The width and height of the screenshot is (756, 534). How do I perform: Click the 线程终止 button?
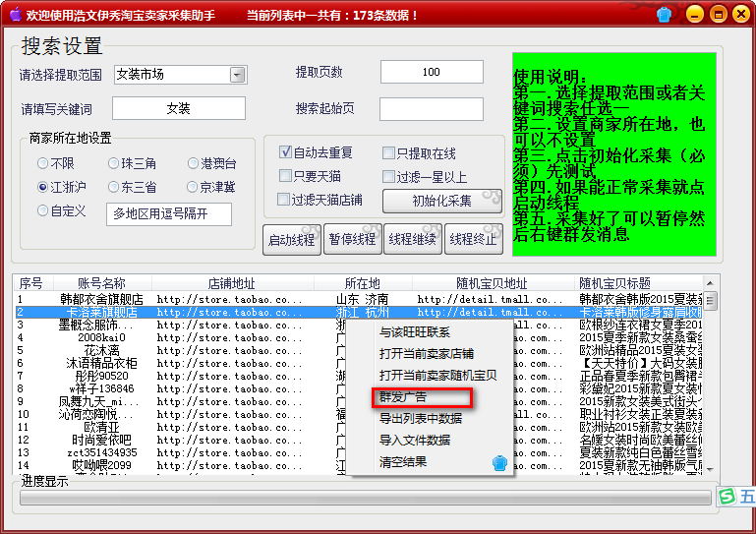474,238
